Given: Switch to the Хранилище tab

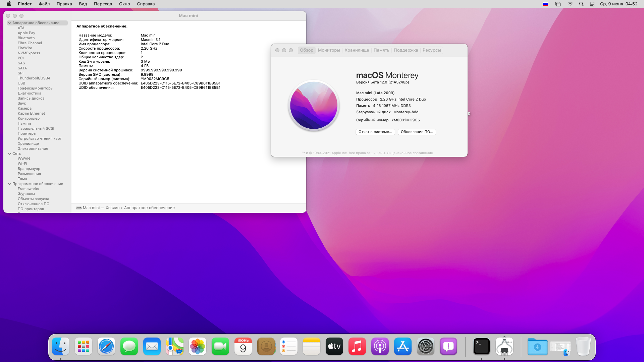Looking at the screenshot, I should [357, 50].
